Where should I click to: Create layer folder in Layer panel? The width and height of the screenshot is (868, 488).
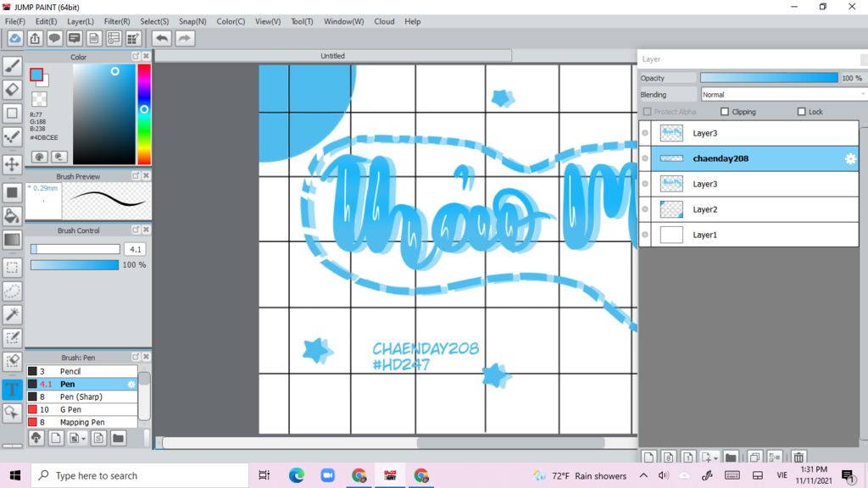pos(731,457)
